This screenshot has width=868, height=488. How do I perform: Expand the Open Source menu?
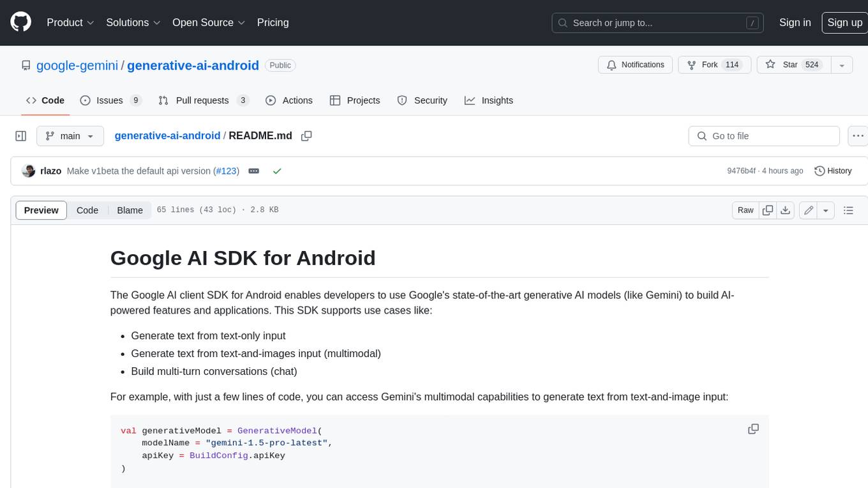click(x=209, y=22)
